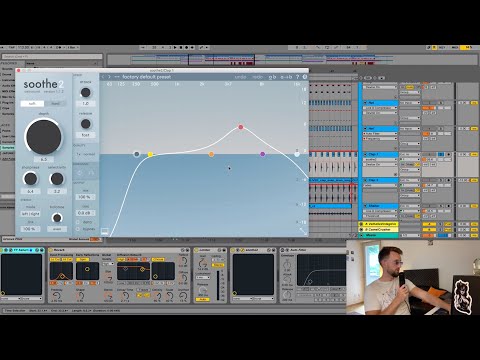Select the Limiter device title bar
The height and width of the screenshot is (360, 480).
tap(210, 250)
